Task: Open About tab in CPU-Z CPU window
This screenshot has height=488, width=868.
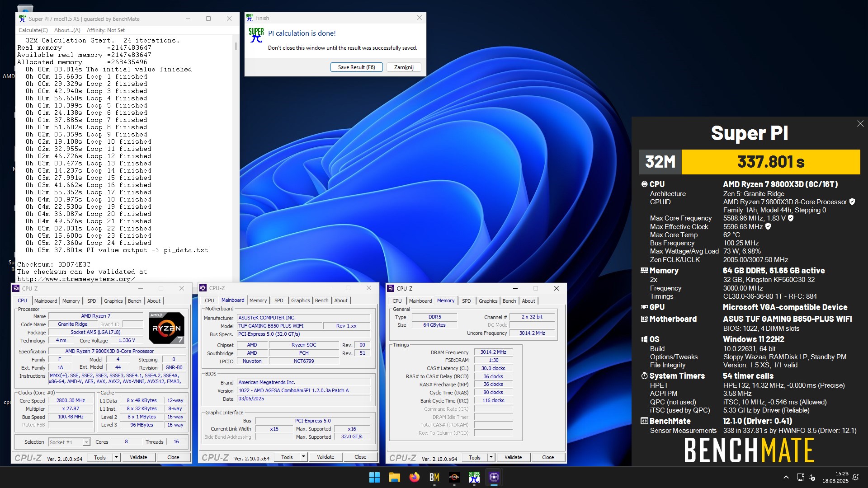Action: (x=154, y=301)
